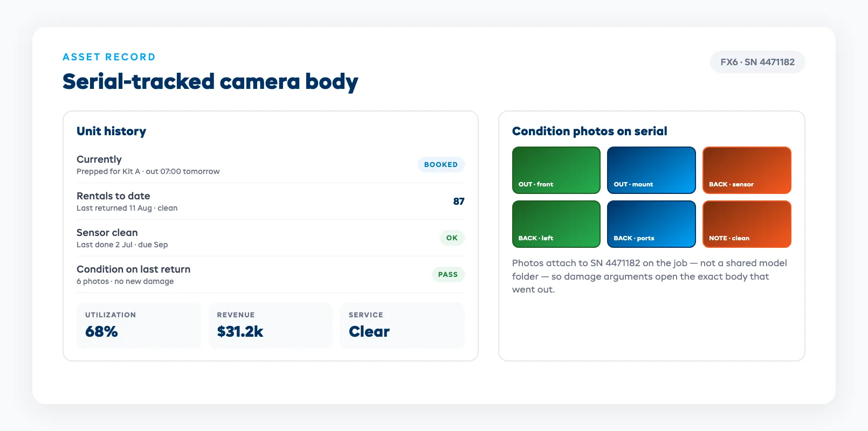Open the BACK · ports condition photo
This screenshot has height=431, width=868.
click(651, 224)
